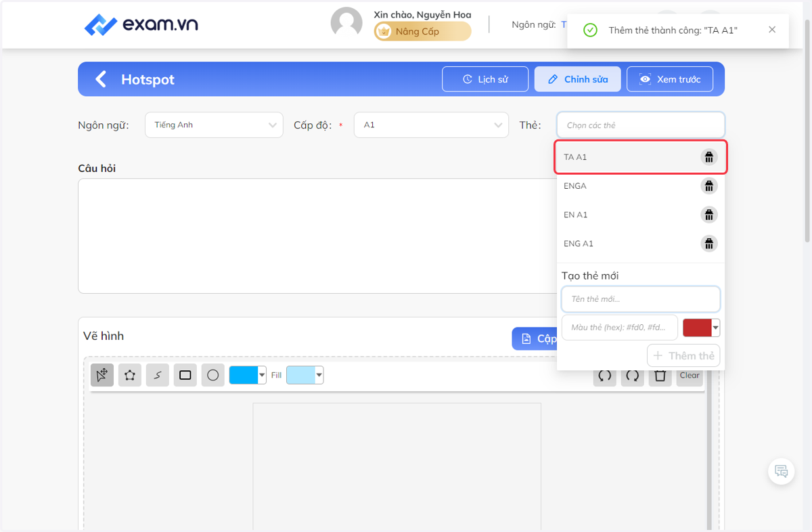
Task: Delete the ENGA tag
Action: pyautogui.click(x=708, y=186)
